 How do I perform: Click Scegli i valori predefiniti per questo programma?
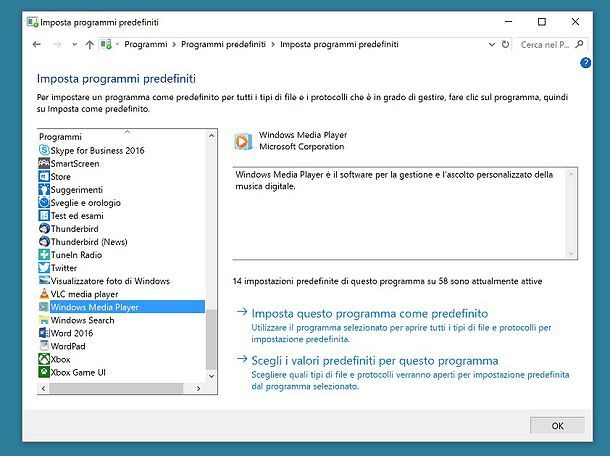[375, 360]
